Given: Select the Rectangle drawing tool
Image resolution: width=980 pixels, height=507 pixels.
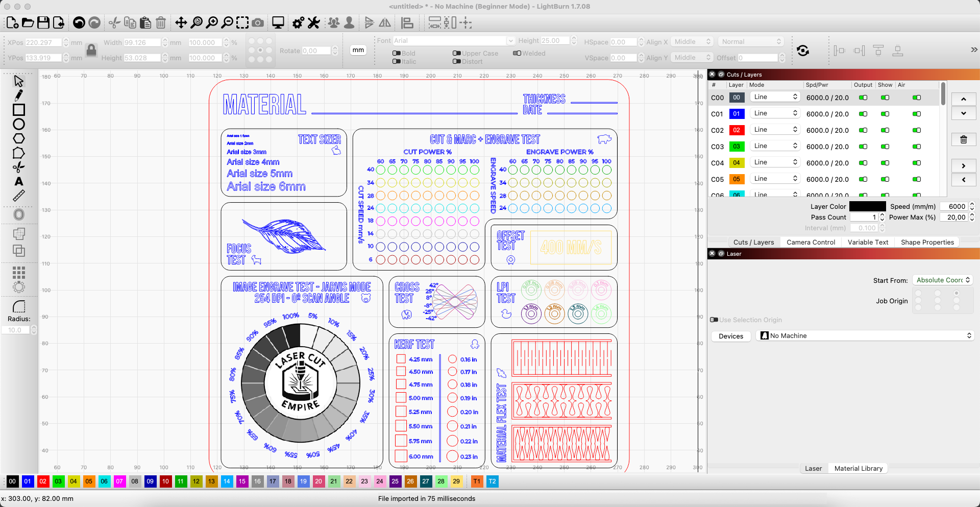Looking at the screenshot, I should [x=19, y=110].
